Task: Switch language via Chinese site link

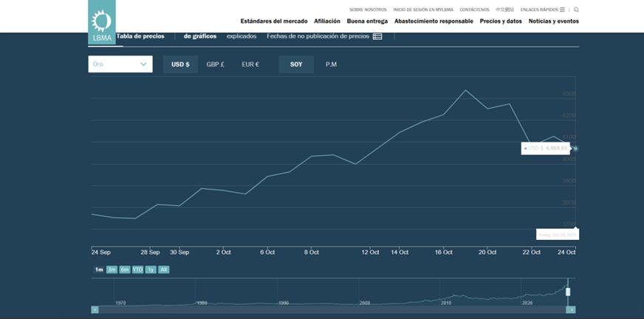Action: click(x=504, y=10)
